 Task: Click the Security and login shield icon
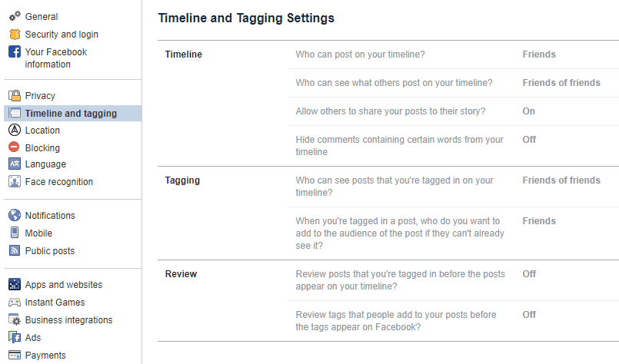[x=14, y=35]
